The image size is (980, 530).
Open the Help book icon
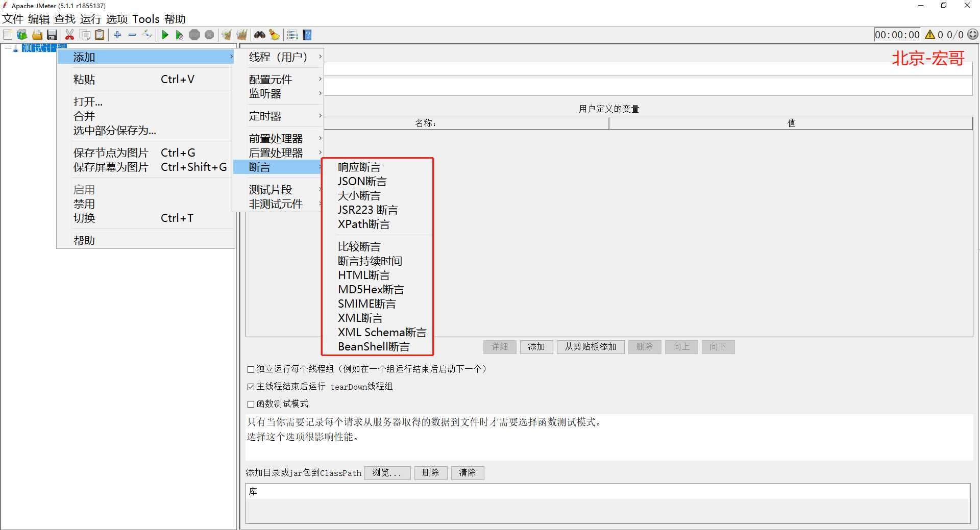(307, 35)
